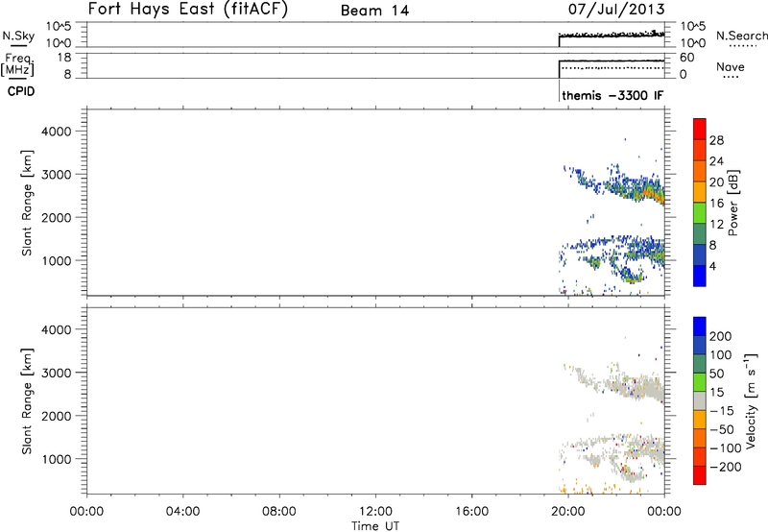Click the 'Power [dB]' colorbar label
Image resolution: width=768 pixels, height=532 pixels.
click(x=732, y=203)
